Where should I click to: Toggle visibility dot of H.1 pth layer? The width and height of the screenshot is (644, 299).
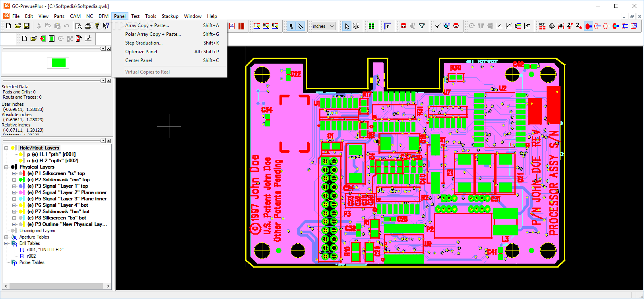(21, 154)
